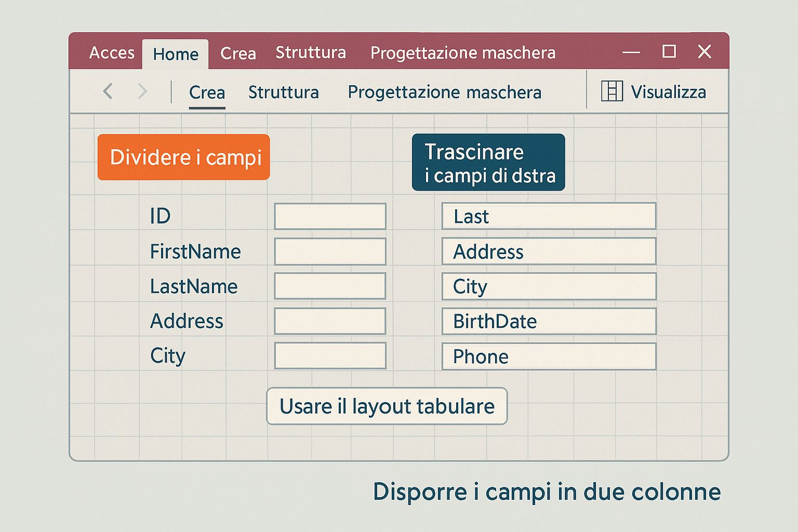Click the forward arrow navigation icon
The width and height of the screenshot is (798, 532).
[x=142, y=91]
